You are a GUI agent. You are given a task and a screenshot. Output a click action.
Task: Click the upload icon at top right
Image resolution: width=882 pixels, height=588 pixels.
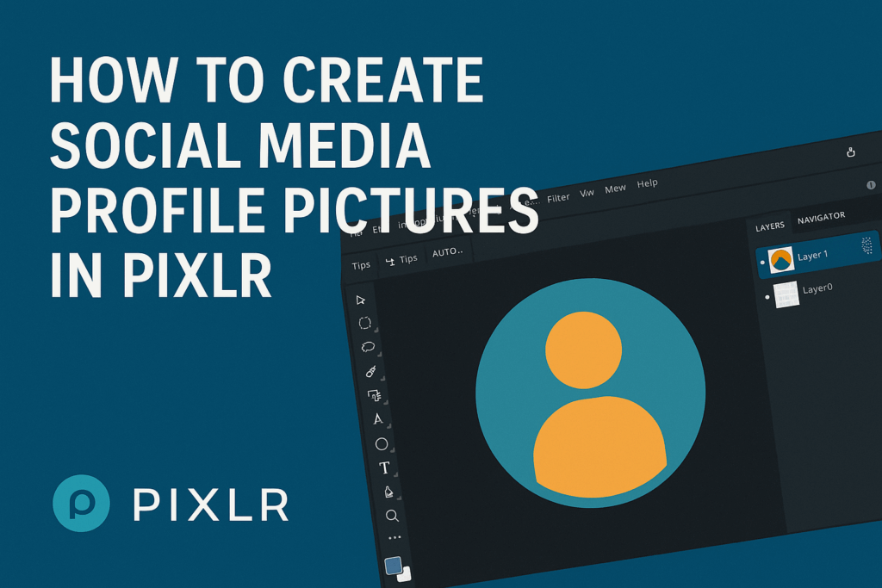(x=851, y=152)
